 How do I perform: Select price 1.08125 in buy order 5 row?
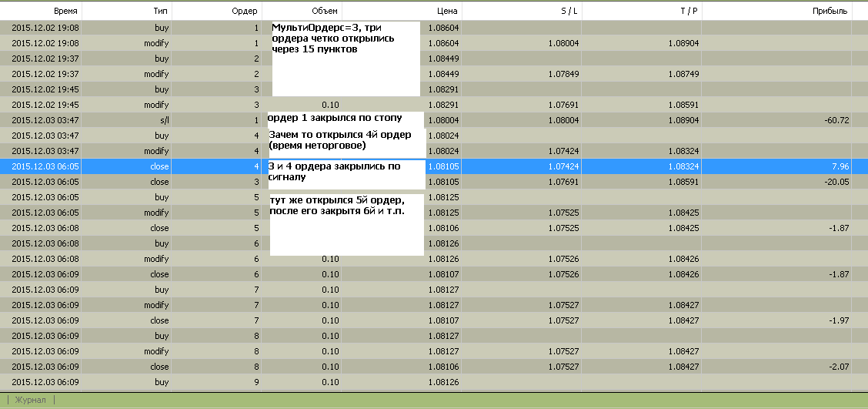point(445,197)
